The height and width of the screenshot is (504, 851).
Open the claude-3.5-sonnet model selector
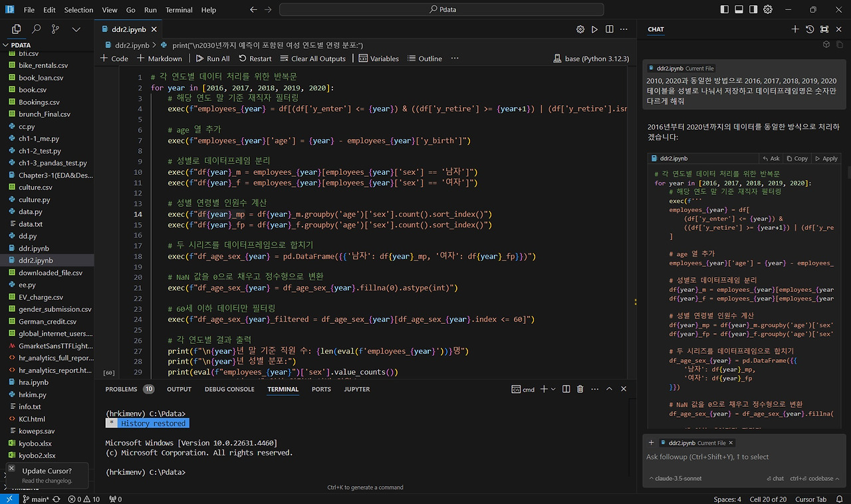(x=678, y=478)
